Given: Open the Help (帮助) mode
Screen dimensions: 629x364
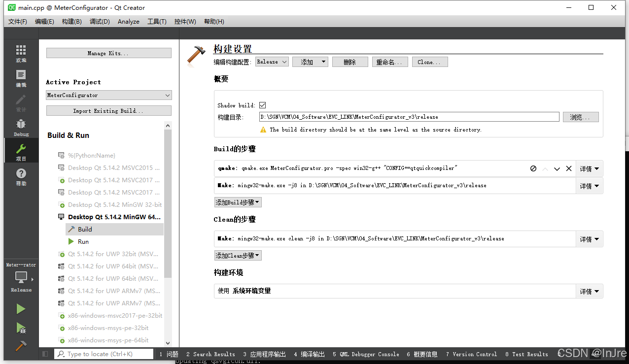Looking at the screenshot, I should (21, 177).
